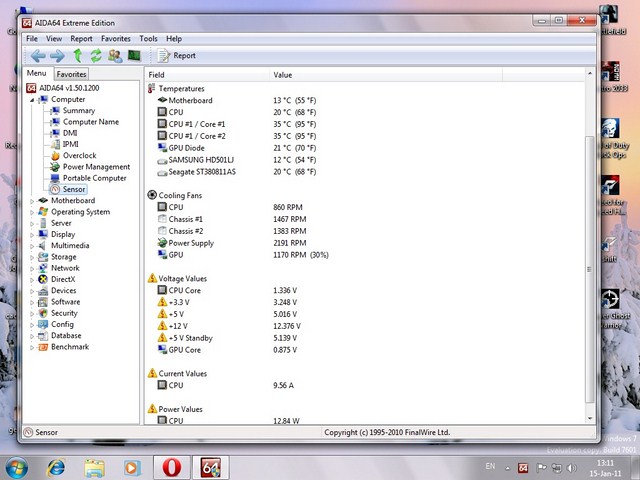640x480 pixels.
Task: Open the Help menu
Action: 174,39
